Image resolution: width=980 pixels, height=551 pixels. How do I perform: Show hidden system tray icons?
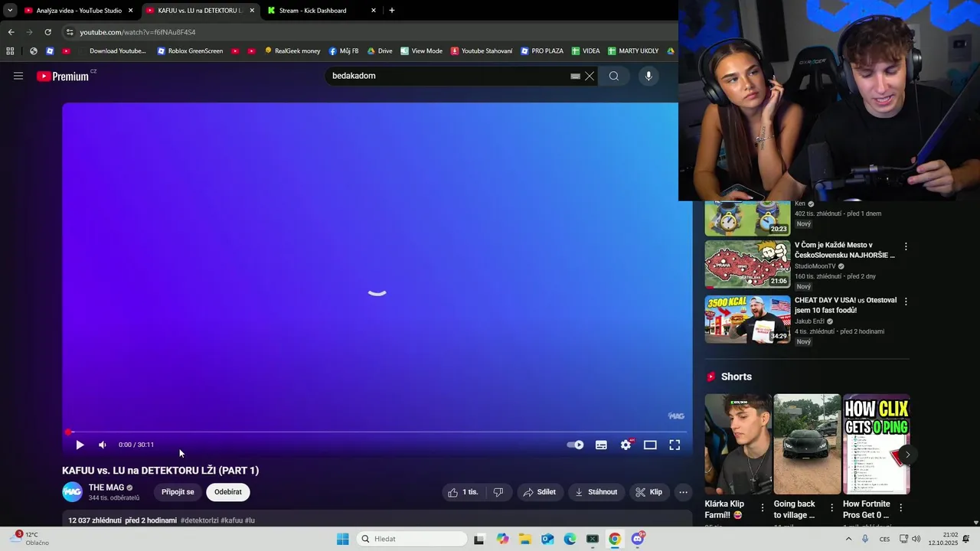(848, 539)
